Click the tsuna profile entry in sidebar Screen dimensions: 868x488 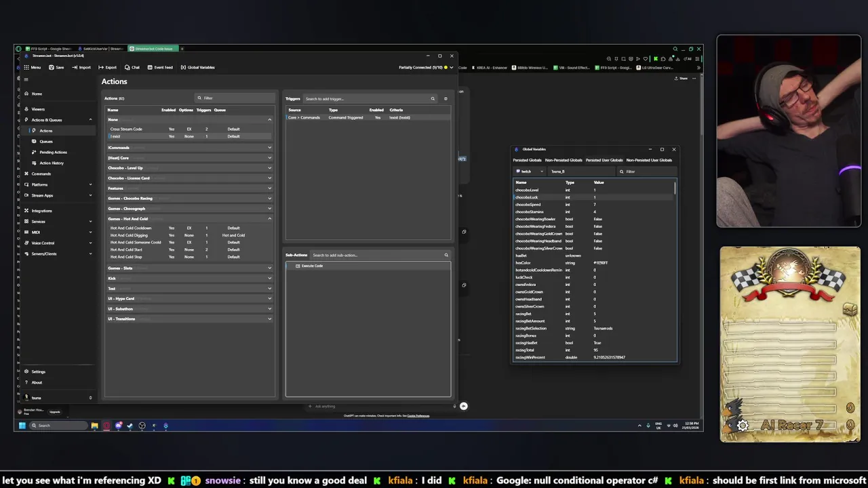pos(58,398)
